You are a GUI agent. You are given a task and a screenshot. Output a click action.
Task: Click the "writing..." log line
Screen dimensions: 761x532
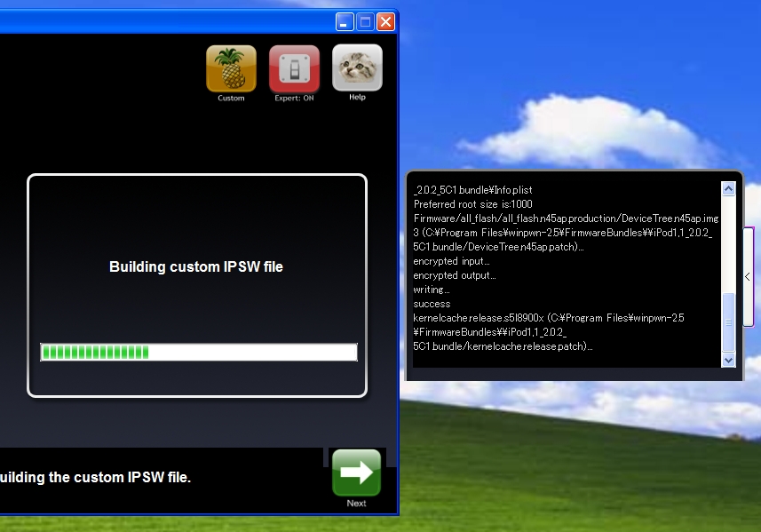432,290
